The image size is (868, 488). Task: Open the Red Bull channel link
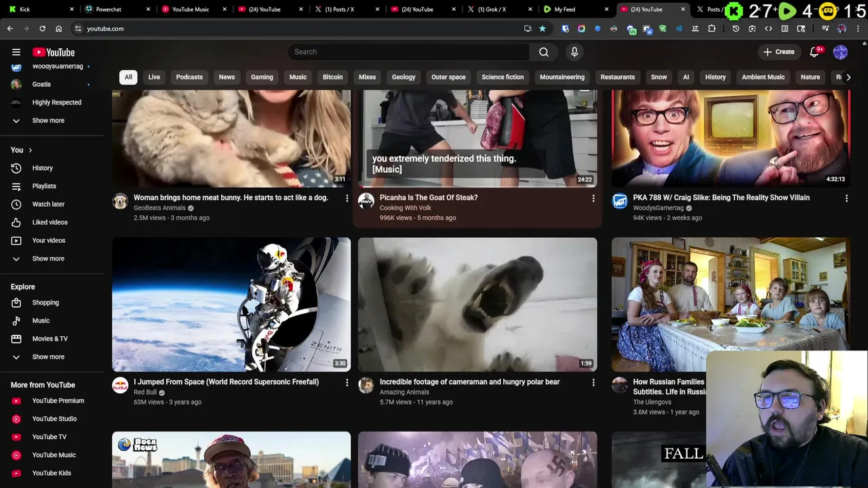pos(145,392)
